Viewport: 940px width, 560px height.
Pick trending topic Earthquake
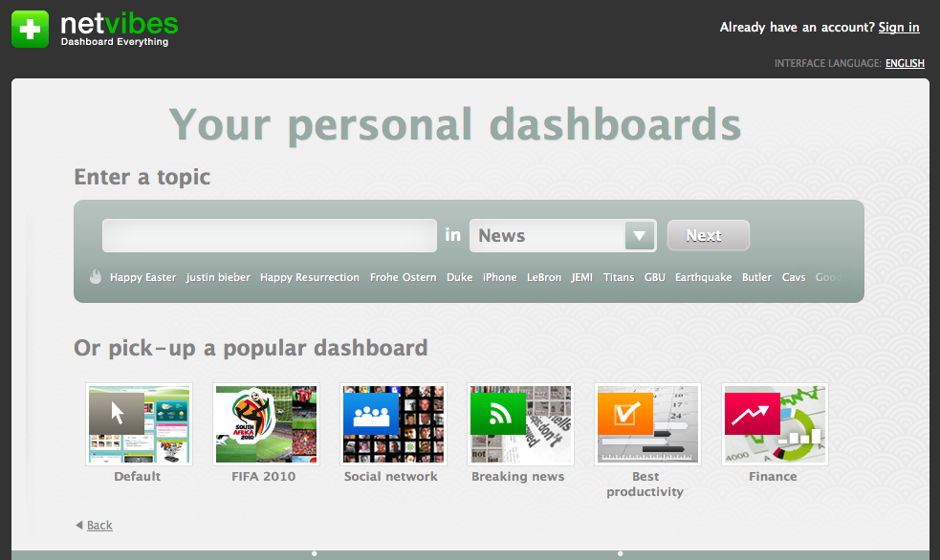[703, 277]
